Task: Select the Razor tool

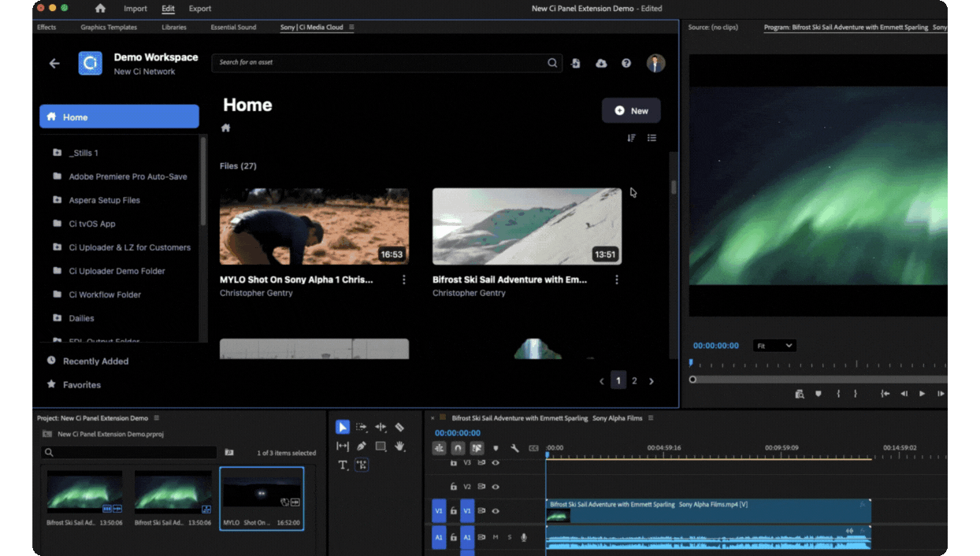Action: (399, 427)
